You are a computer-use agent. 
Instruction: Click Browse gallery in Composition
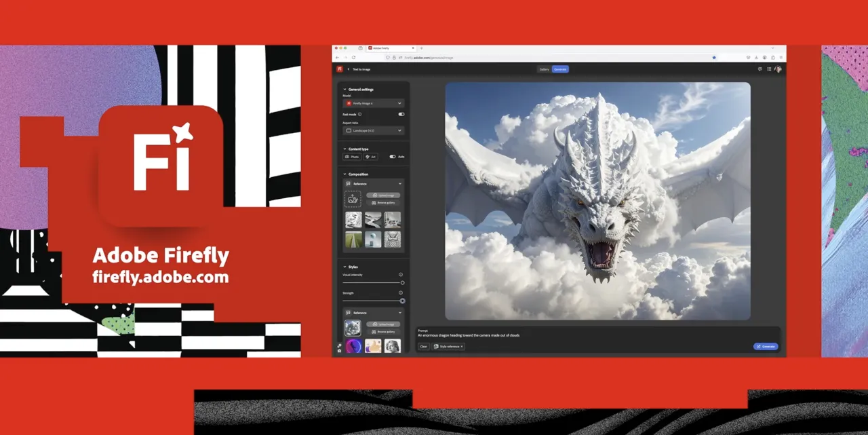coord(383,202)
